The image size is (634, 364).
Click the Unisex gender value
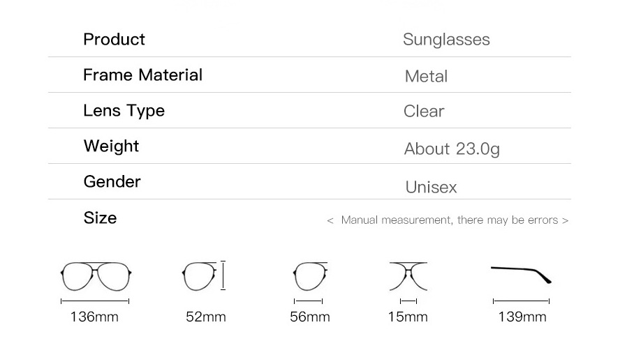431,187
